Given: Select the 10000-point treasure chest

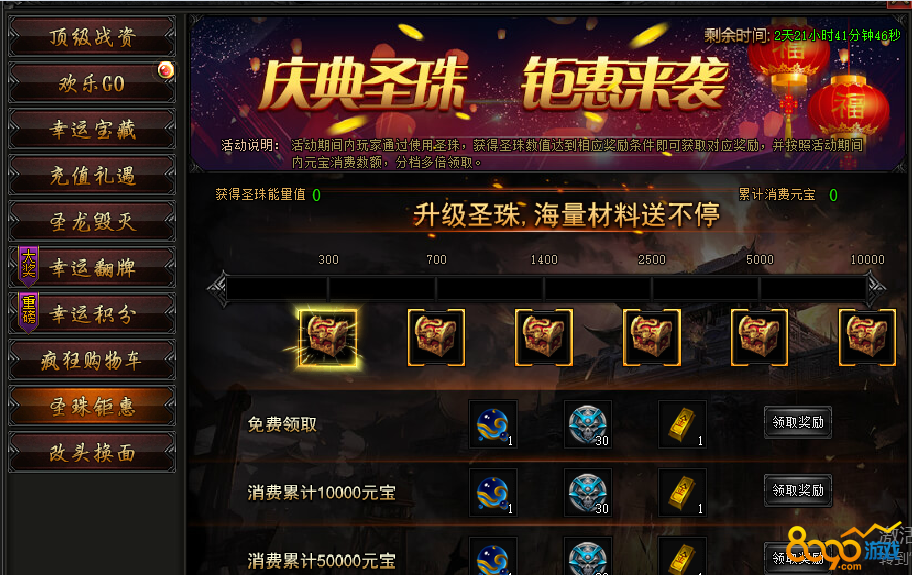Looking at the screenshot, I should (x=867, y=338).
